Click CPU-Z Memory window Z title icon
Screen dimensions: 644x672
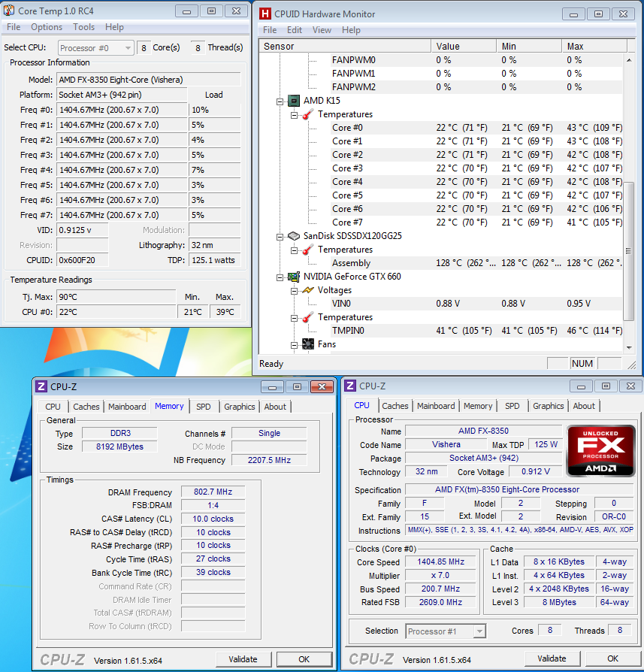coord(41,386)
